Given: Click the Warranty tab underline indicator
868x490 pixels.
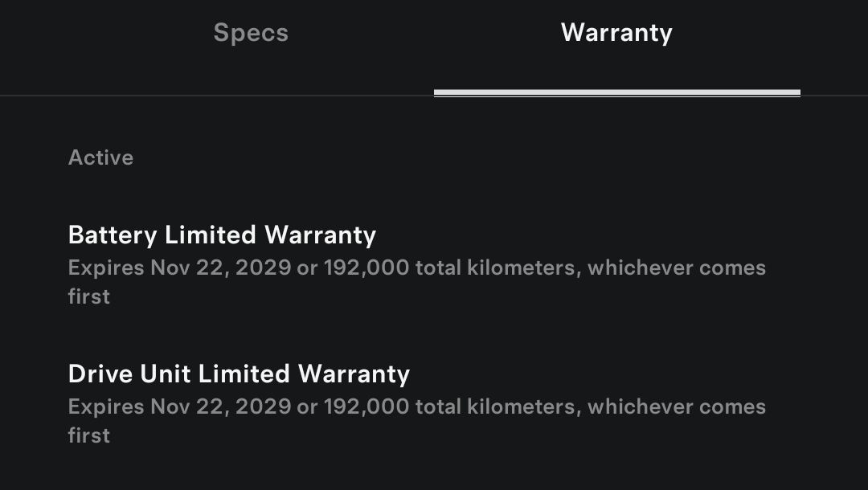Looking at the screenshot, I should (x=616, y=92).
